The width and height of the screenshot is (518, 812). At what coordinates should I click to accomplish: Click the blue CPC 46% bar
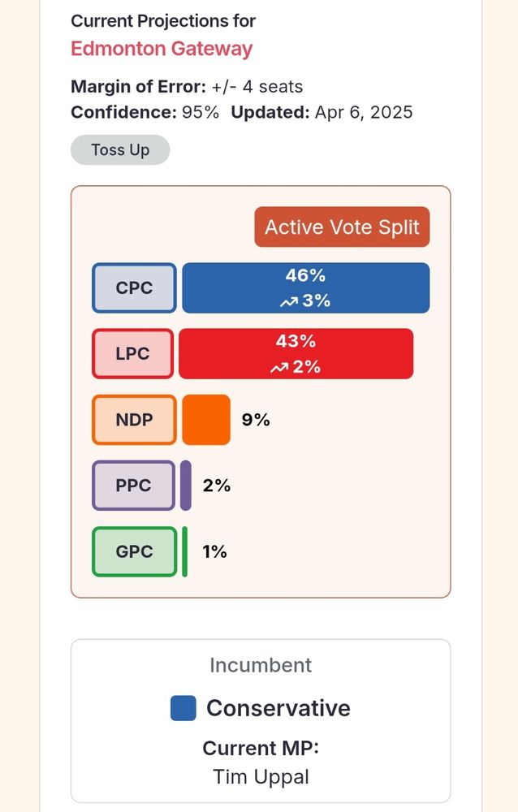(305, 288)
